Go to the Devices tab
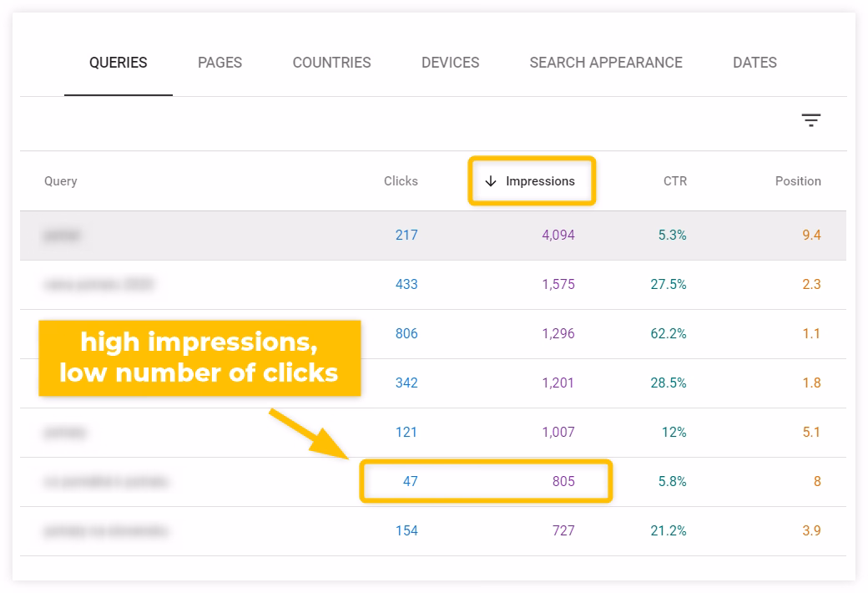The image size is (868, 593). [450, 63]
